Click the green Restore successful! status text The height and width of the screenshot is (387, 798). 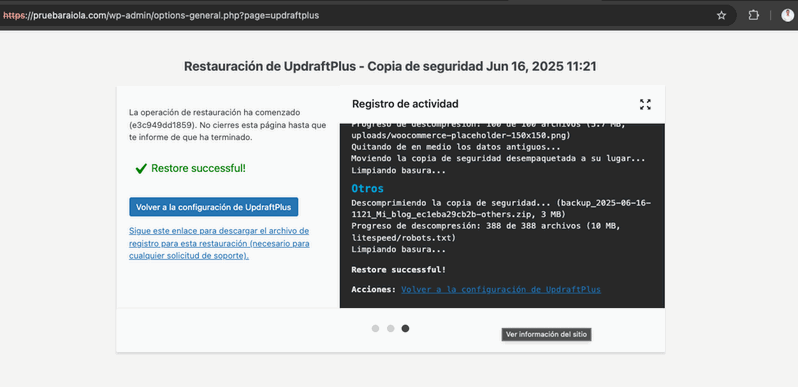pyautogui.click(x=198, y=169)
